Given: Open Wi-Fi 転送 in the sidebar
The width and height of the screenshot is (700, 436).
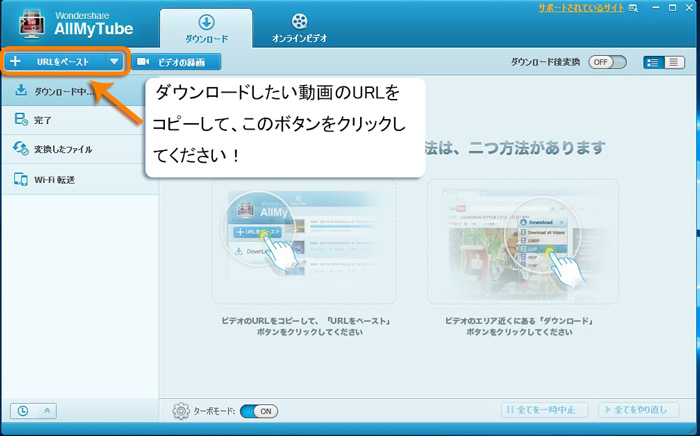Looking at the screenshot, I should (x=79, y=179).
